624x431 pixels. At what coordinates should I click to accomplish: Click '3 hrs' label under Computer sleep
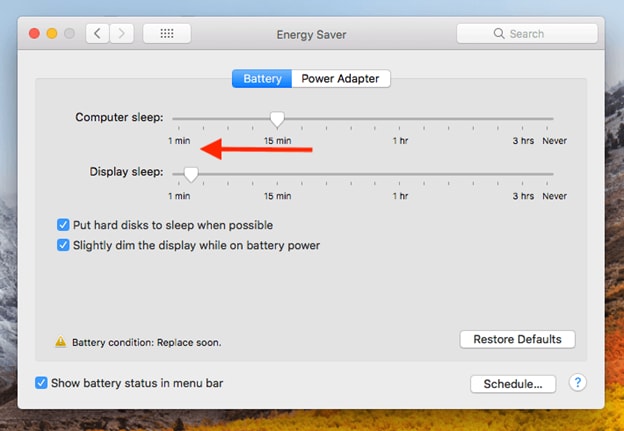pos(523,141)
